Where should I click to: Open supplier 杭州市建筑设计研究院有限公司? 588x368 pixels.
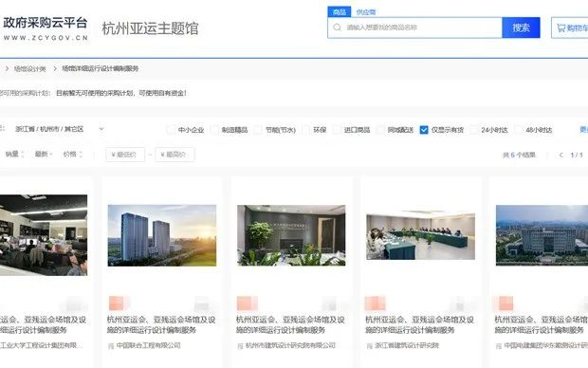[x=290, y=345]
